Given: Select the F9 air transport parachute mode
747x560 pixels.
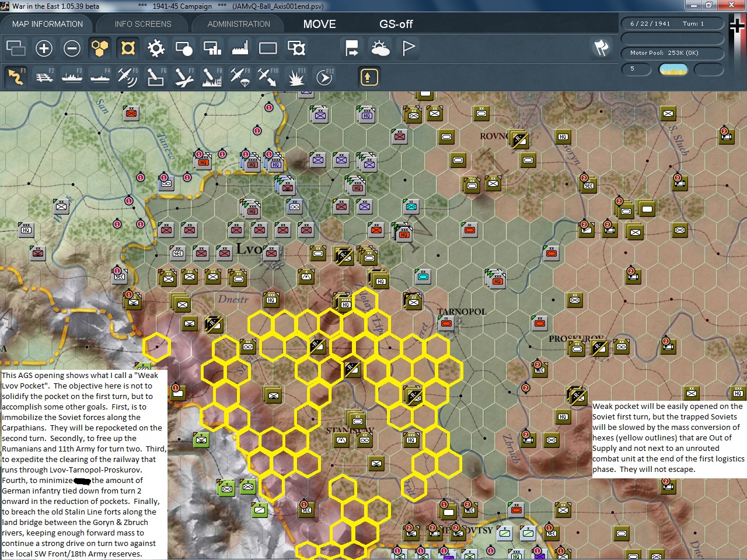Looking at the screenshot, I should click(x=240, y=77).
